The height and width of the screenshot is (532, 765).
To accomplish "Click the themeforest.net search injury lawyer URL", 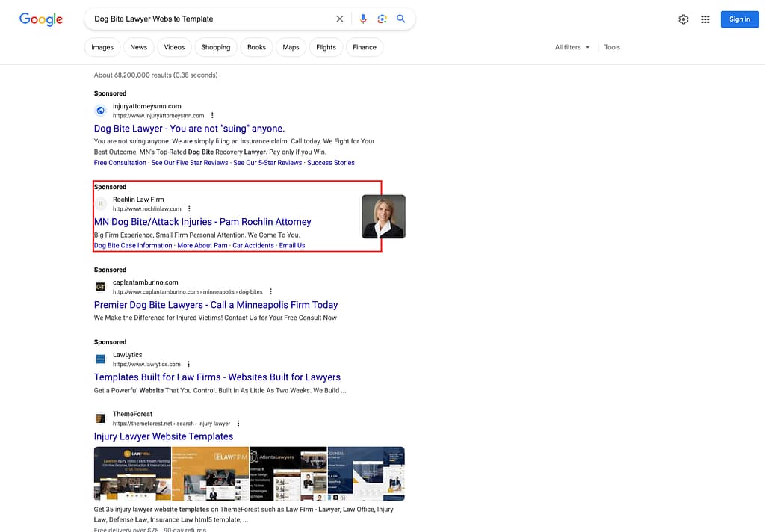I will [171, 424].
